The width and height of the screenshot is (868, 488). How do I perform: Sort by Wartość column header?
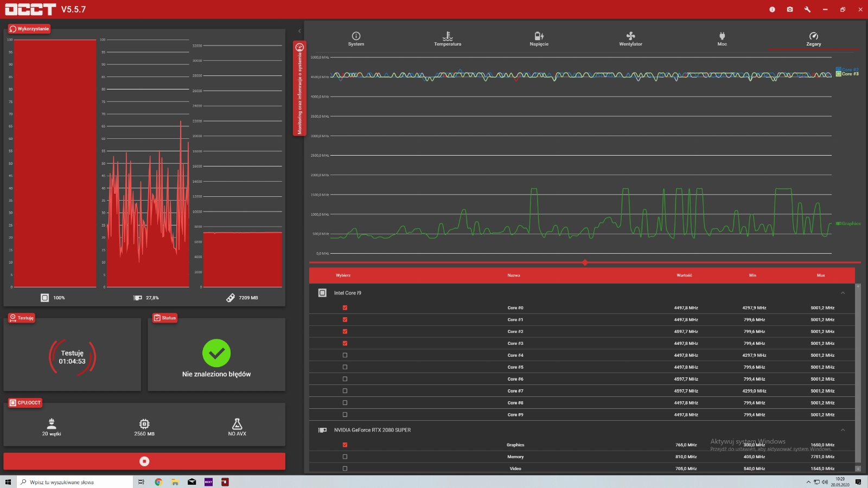[x=684, y=275]
